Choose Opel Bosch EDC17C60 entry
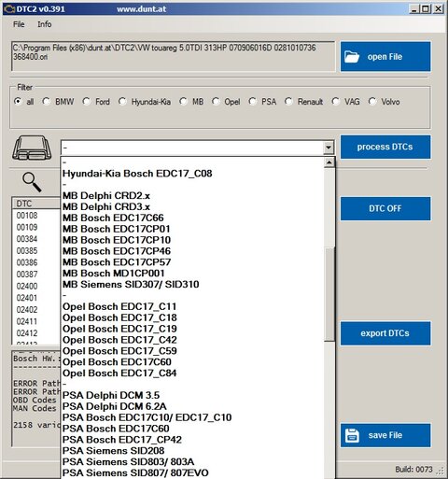Image resolution: width=448 pixels, height=479 pixels. [193, 362]
